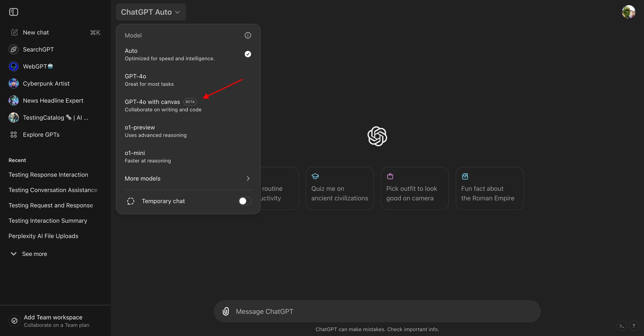644x336 pixels.
Task: Click Fun fact about Roman Empire card
Action: tap(490, 188)
